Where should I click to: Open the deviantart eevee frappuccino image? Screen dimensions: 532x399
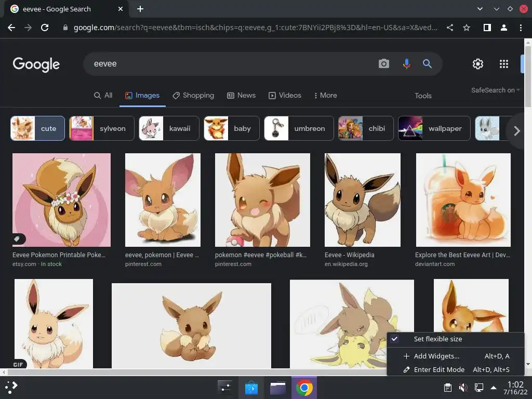click(463, 200)
